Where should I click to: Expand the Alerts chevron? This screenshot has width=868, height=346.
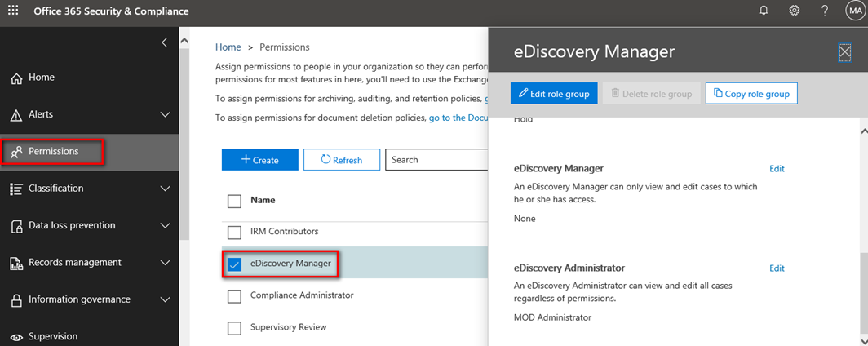(x=165, y=114)
